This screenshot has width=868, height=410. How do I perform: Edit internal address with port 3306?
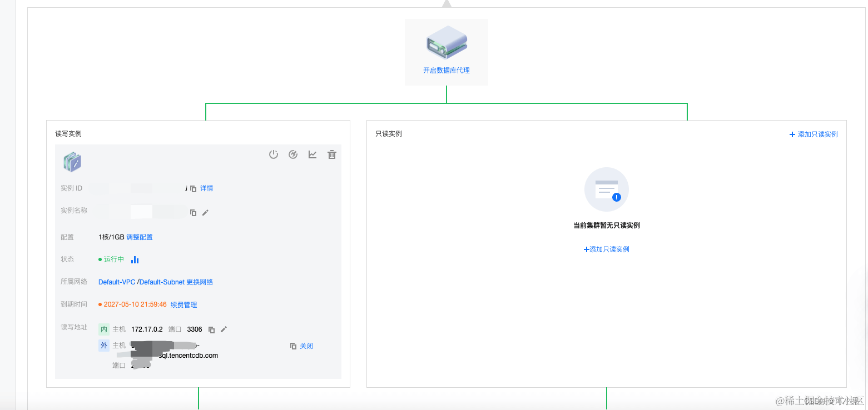point(224,329)
